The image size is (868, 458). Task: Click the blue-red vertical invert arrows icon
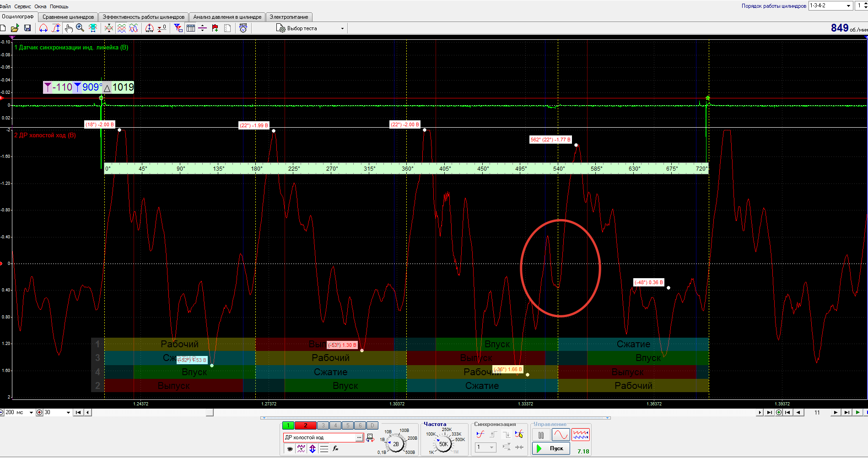(x=313, y=449)
